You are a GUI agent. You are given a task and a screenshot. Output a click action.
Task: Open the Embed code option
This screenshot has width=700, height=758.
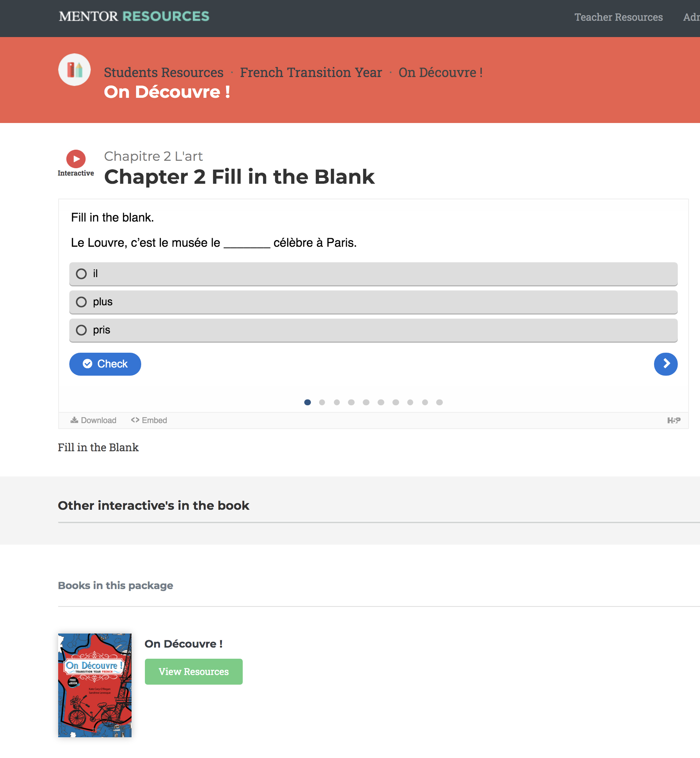click(149, 420)
